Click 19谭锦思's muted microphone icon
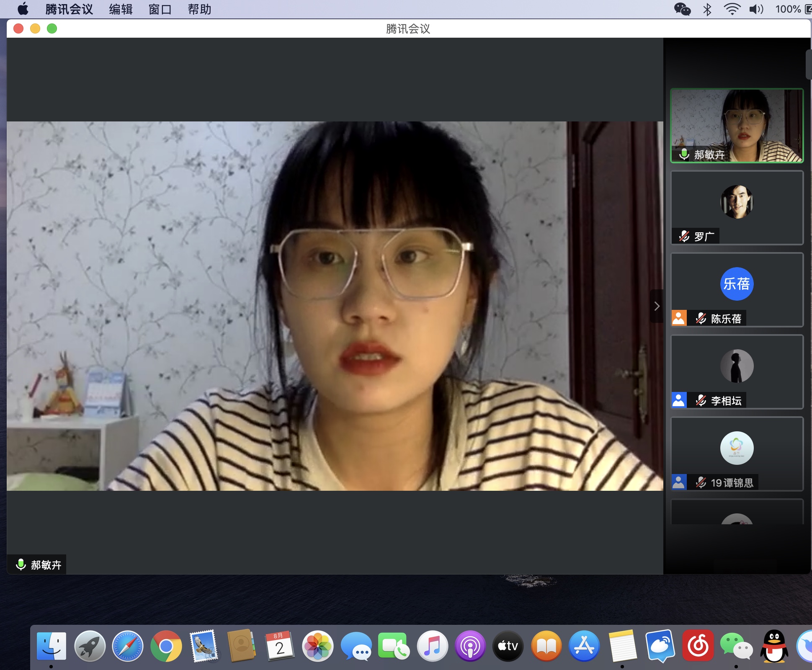812x670 pixels. pos(701,482)
